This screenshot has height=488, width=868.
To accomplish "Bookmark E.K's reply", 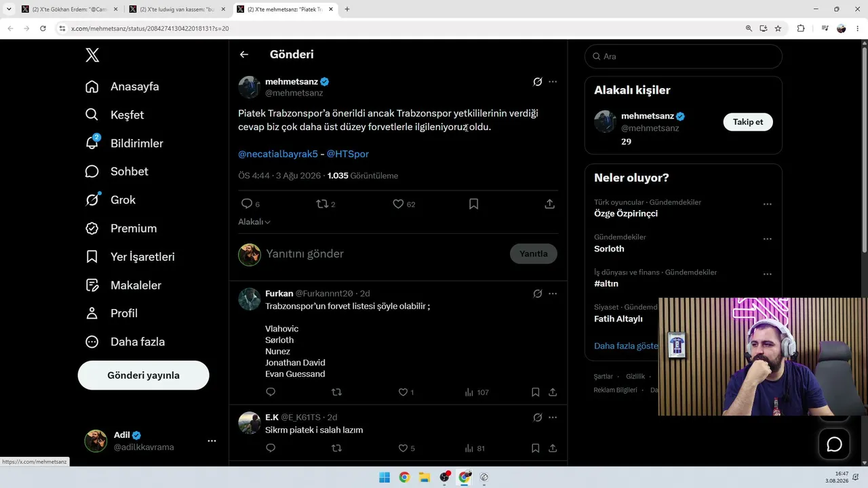I will click(535, 448).
